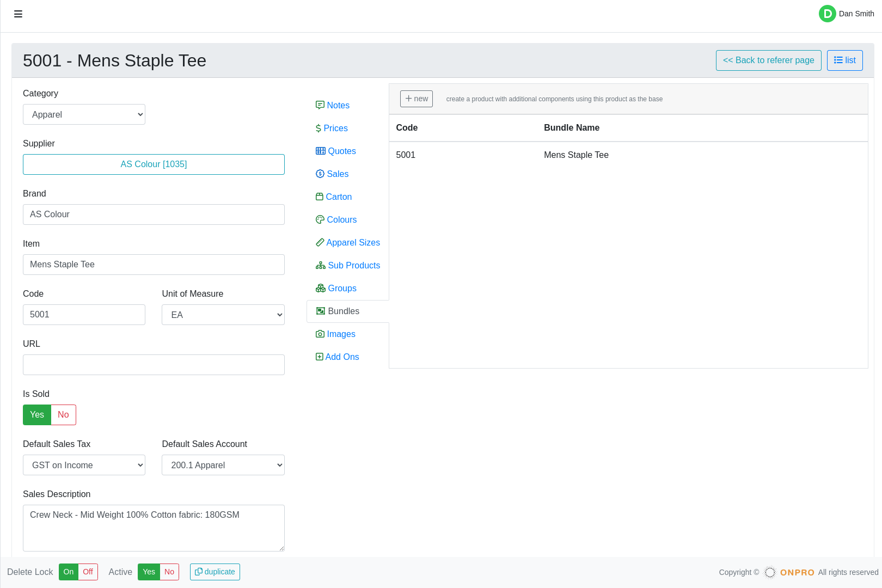This screenshot has height=588, width=882.
Task: Open the Default Sales Account dropdown
Action: pos(223,465)
